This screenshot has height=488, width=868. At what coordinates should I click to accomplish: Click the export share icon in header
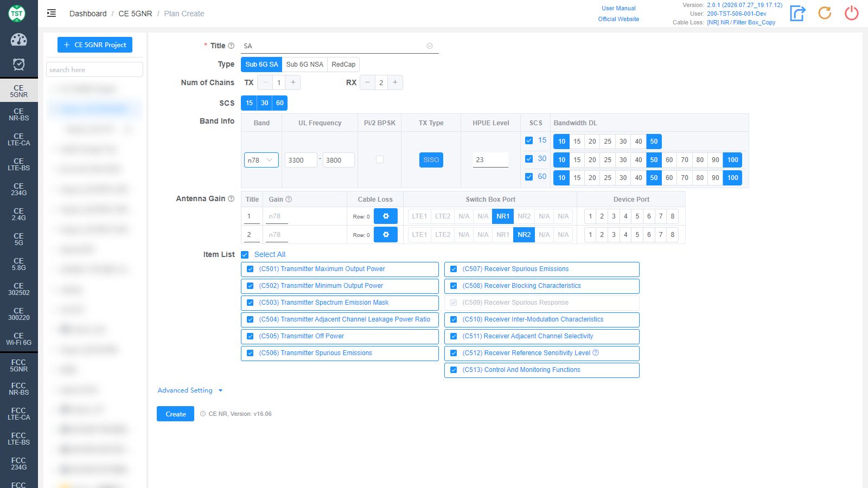pyautogui.click(x=797, y=13)
